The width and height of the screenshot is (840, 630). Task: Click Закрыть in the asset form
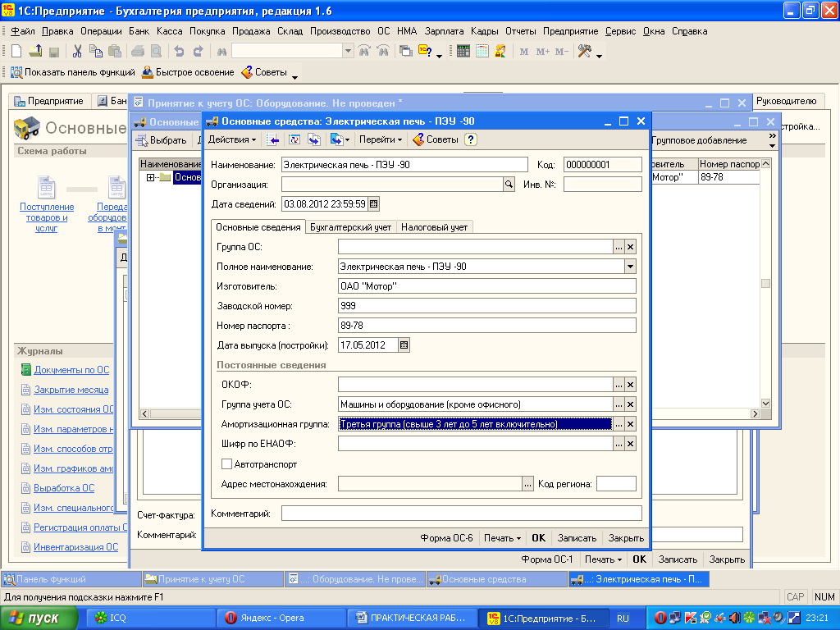[x=626, y=538]
